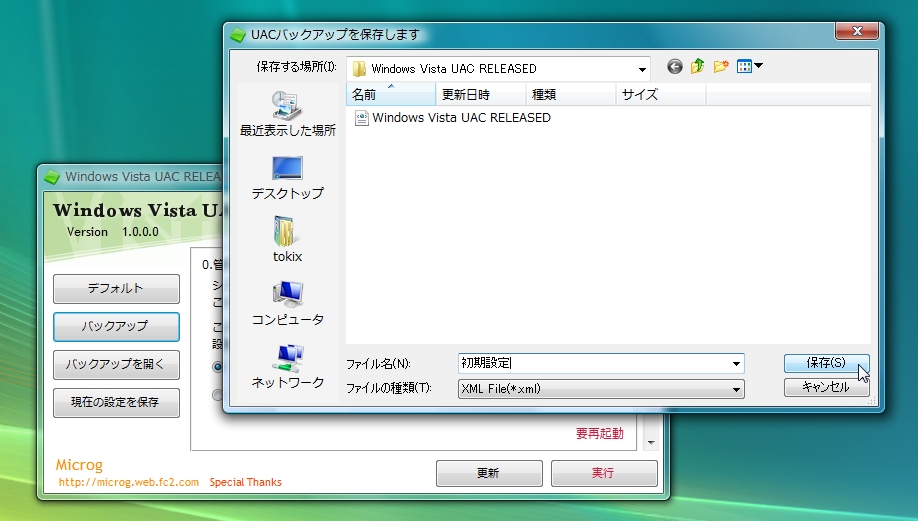
Task: Go up one folder level
Action: [x=697, y=67]
